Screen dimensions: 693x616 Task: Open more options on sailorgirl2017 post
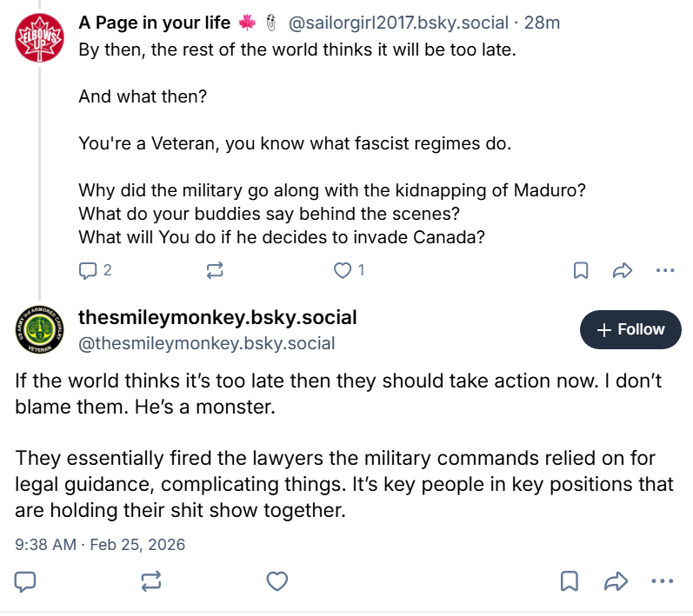tap(664, 270)
